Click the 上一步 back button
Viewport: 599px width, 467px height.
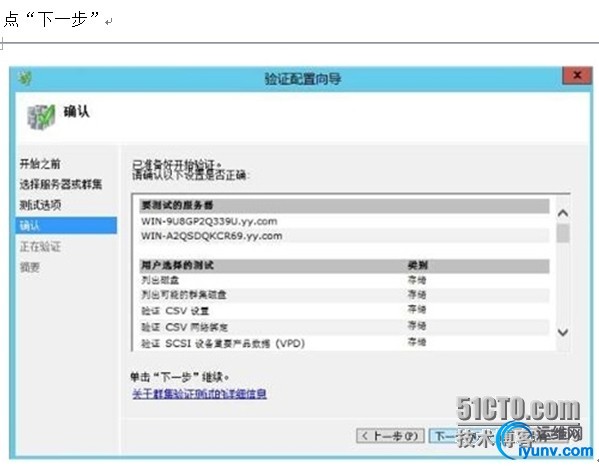390,436
